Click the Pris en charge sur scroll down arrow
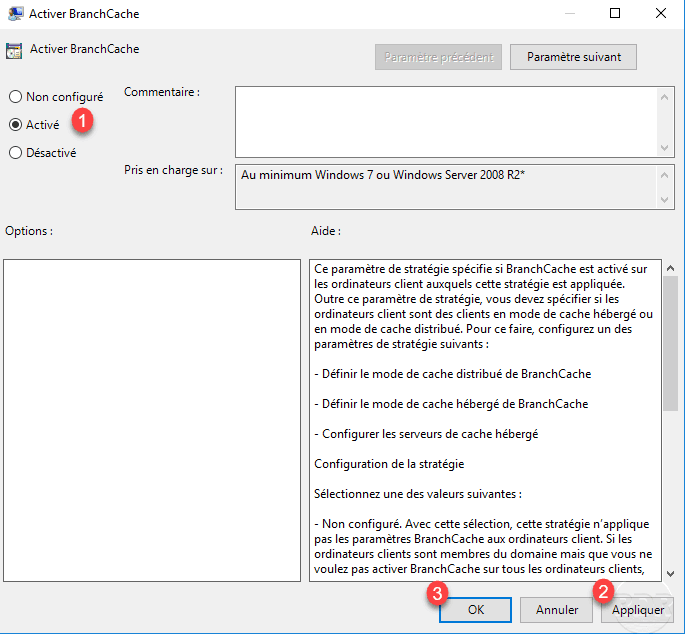The image size is (685, 634). (x=664, y=200)
